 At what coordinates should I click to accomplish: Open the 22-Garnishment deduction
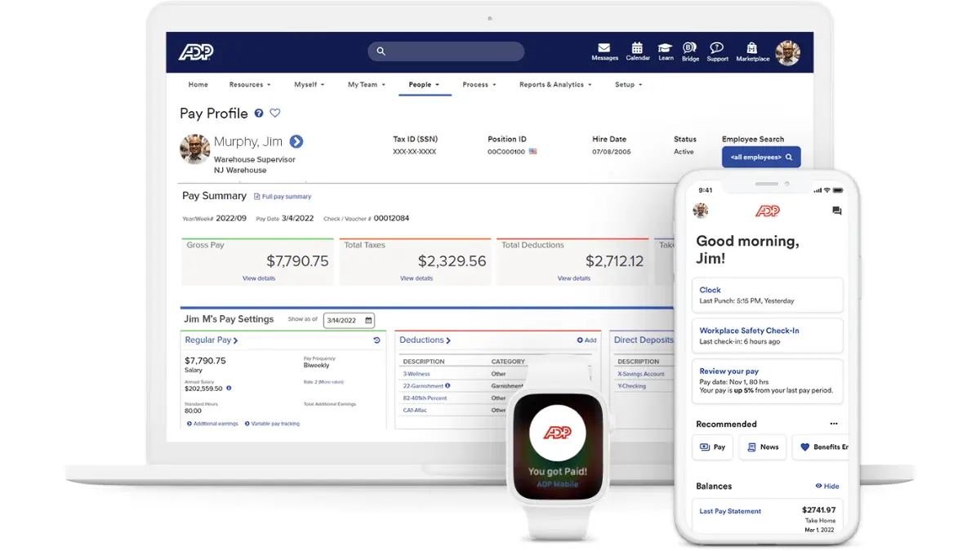423,386
